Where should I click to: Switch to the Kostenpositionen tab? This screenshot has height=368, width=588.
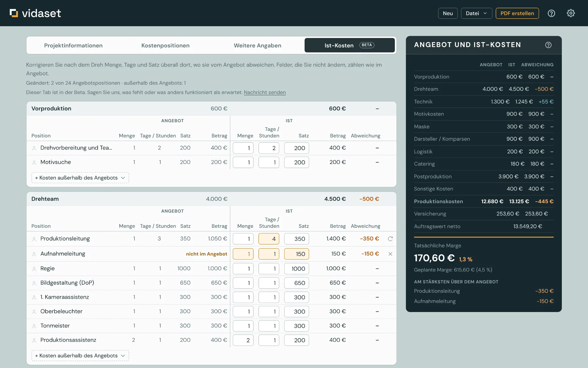point(165,45)
